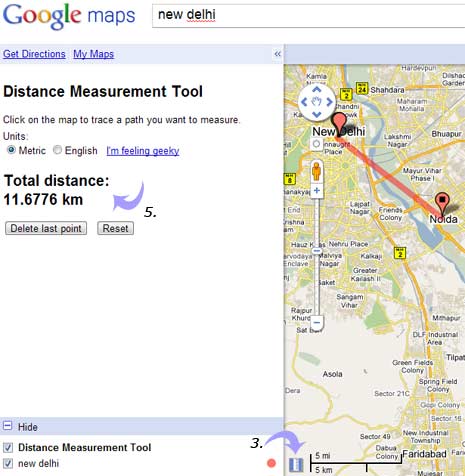Screen dimensions: 465x476
Task: Toggle the new delhi checkbox
Action: point(8,463)
